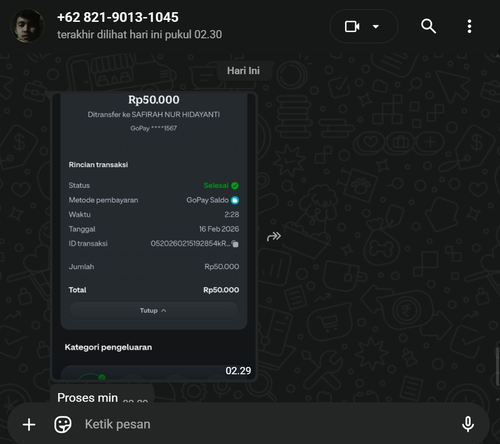This screenshot has width=500, height=444.
Task: Open the attachment plus menu
Action: tap(29, 425)
